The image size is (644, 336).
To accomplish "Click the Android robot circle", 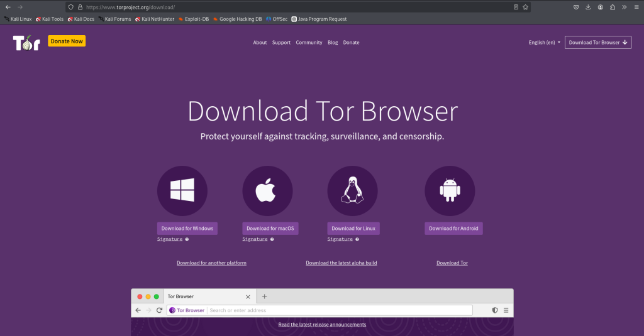I will click(x=450, y=191).
